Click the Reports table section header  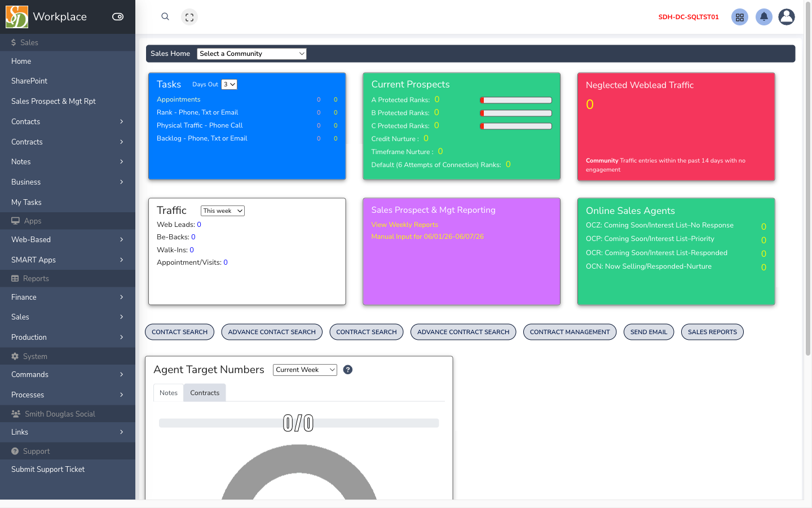pyautogui.click(x=68, y=278)
